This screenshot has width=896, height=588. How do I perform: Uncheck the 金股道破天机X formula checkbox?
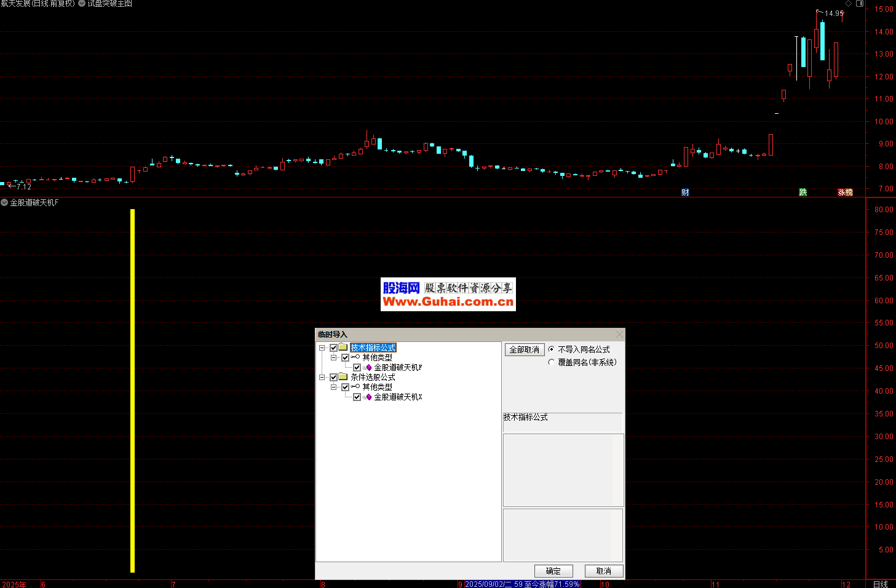click(x=357, y=397)
